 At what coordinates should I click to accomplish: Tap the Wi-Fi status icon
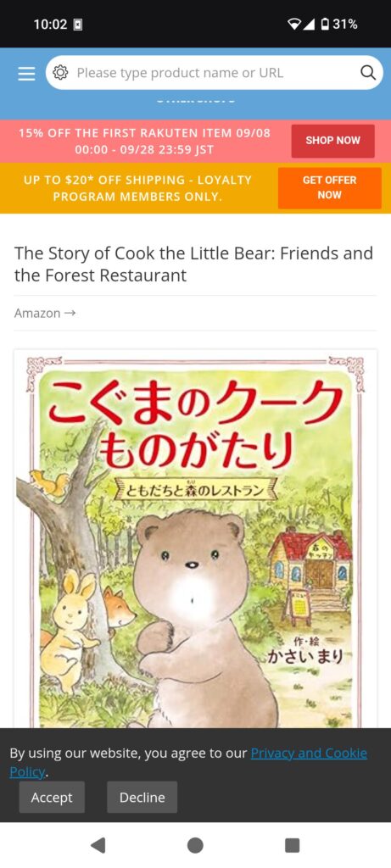[294, 25]
